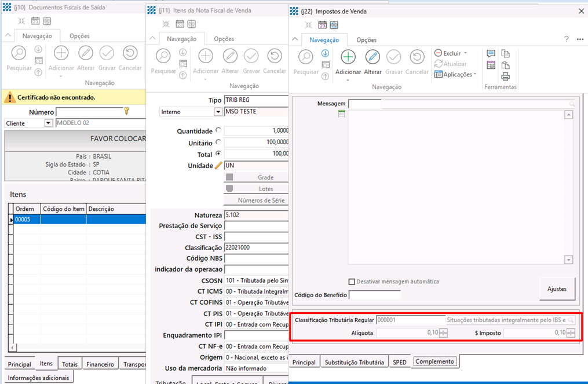This screenshot has height=384, width=588.
Task: Switch to the Substituição Tributária tab
Action: click(354, 362)
